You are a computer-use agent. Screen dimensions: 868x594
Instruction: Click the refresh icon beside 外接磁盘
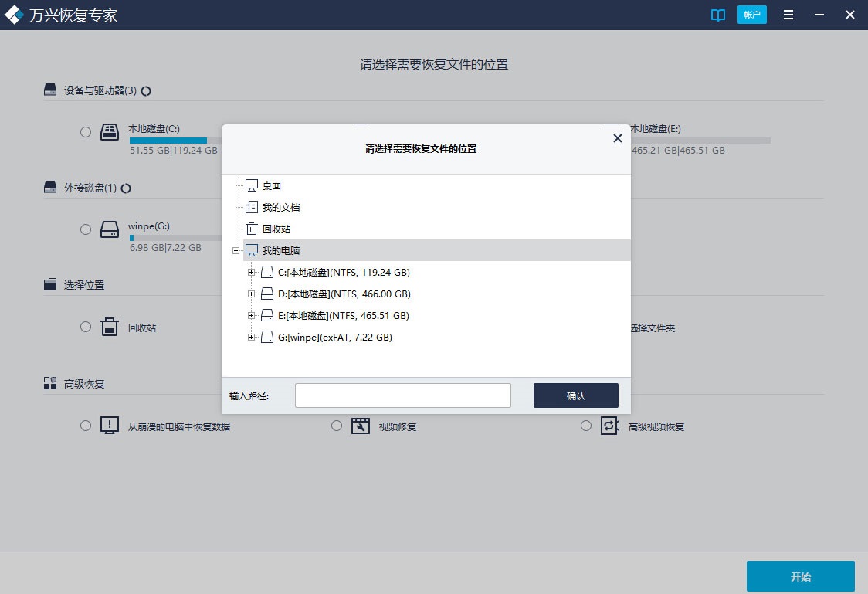point(126,188)
